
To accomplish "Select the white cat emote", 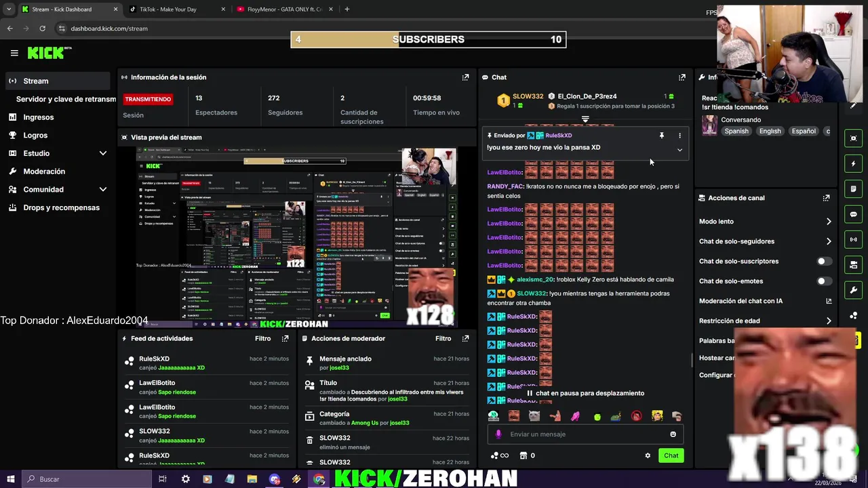I will coord(534,416).
